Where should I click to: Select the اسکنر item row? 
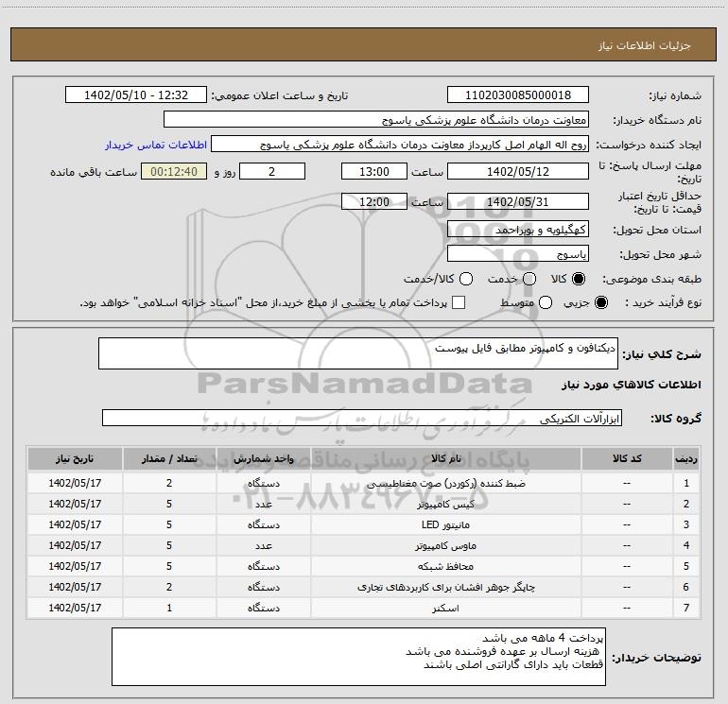364,608
